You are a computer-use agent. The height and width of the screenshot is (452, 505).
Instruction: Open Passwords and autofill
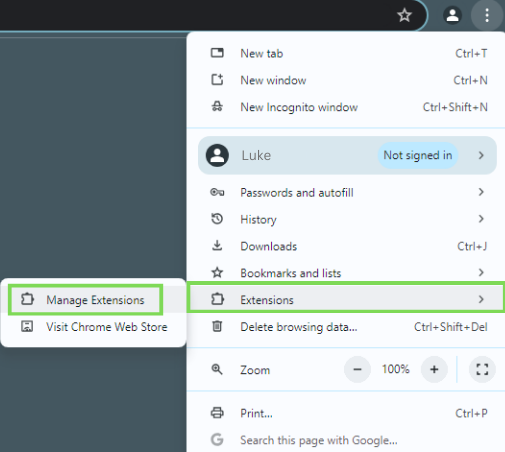coord(346,192)
